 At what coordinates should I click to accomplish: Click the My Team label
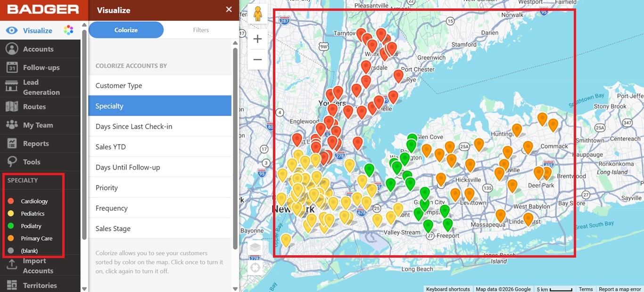click(38, 125)
